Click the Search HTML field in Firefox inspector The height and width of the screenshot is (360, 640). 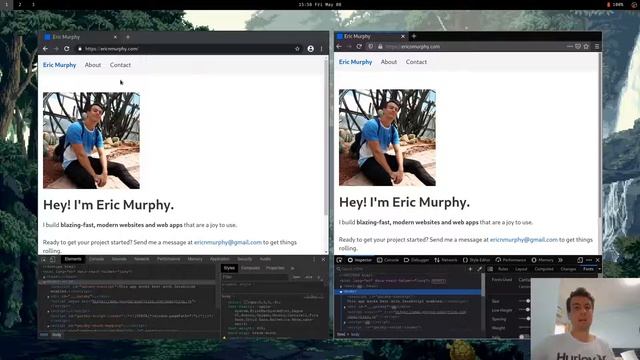pyautogui.click(x=401, y=269)
